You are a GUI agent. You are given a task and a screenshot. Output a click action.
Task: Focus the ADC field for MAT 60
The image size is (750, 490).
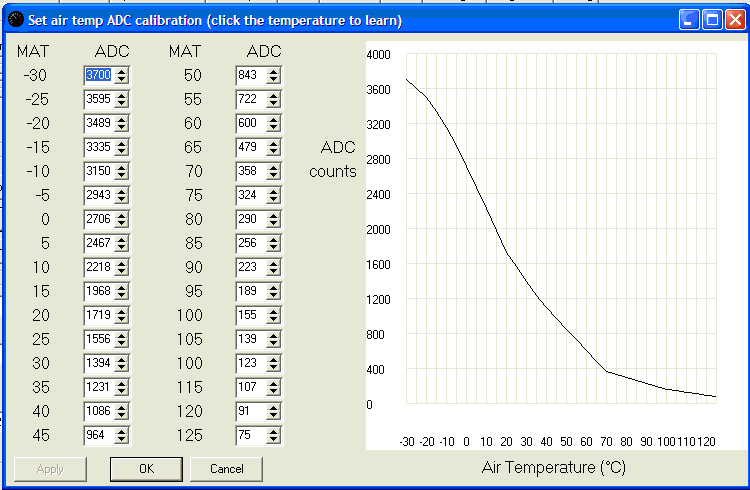(x=251, y=123)
